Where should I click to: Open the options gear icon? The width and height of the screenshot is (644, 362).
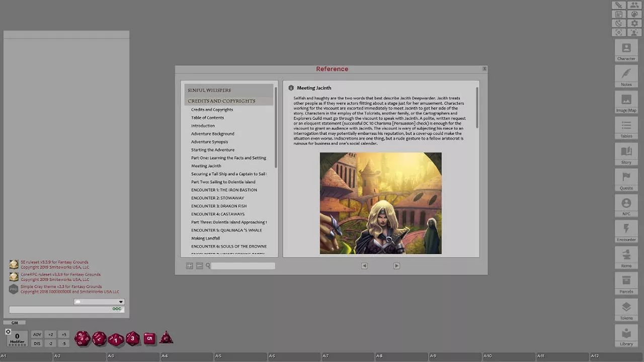(x=634, y=23)
